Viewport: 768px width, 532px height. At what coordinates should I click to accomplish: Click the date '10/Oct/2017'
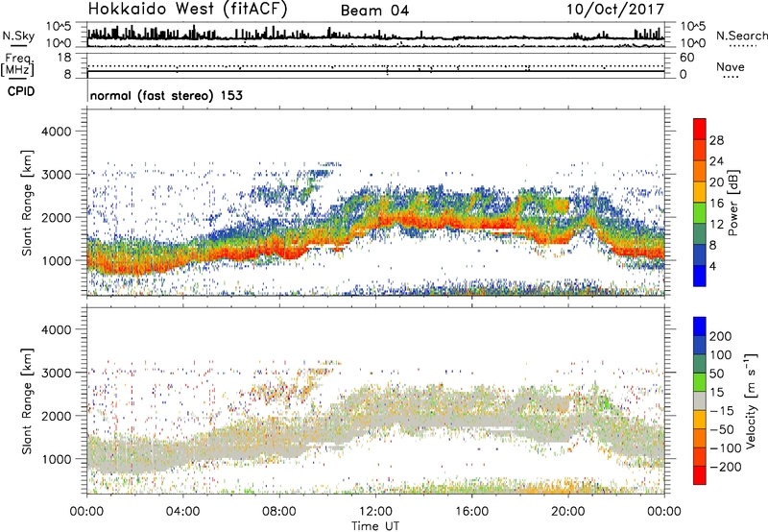pos(615,10)
